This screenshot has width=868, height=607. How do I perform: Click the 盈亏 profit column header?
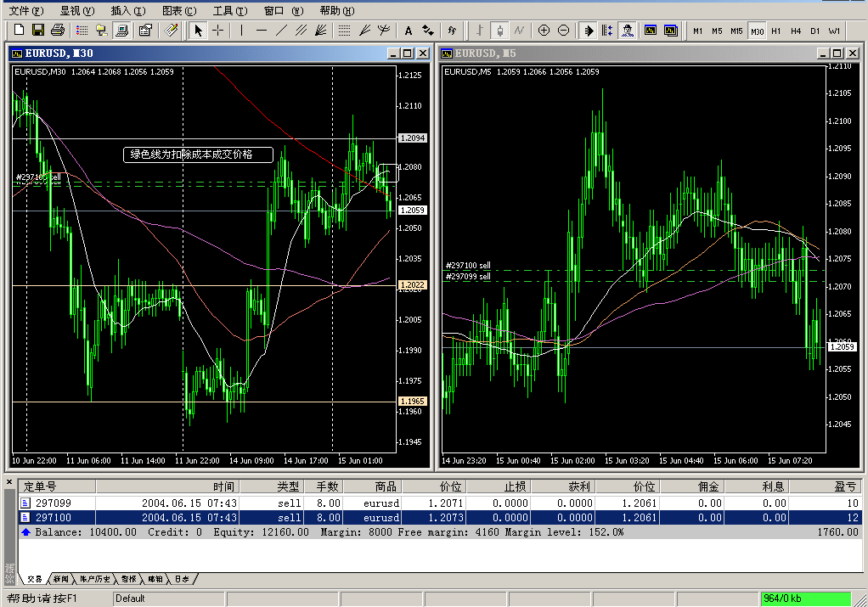(x=844, y=487)
